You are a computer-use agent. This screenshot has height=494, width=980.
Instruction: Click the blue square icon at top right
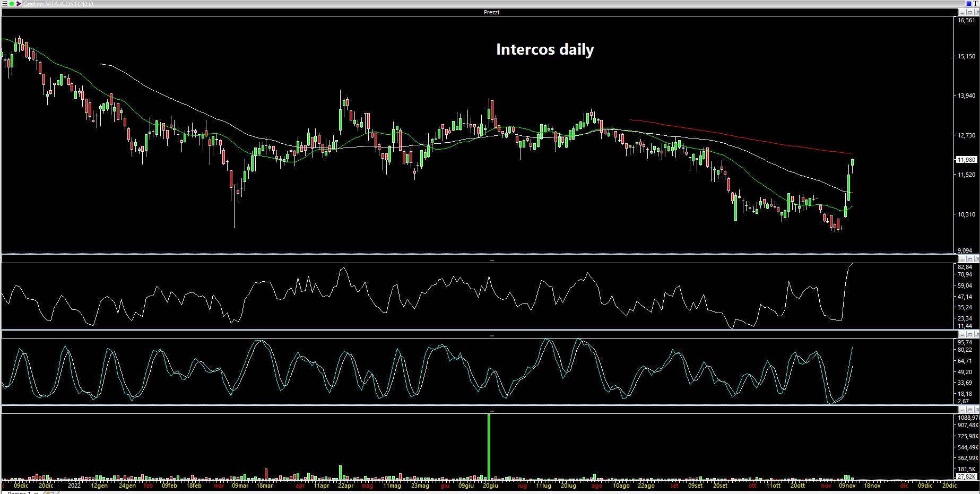click(969, 4)
